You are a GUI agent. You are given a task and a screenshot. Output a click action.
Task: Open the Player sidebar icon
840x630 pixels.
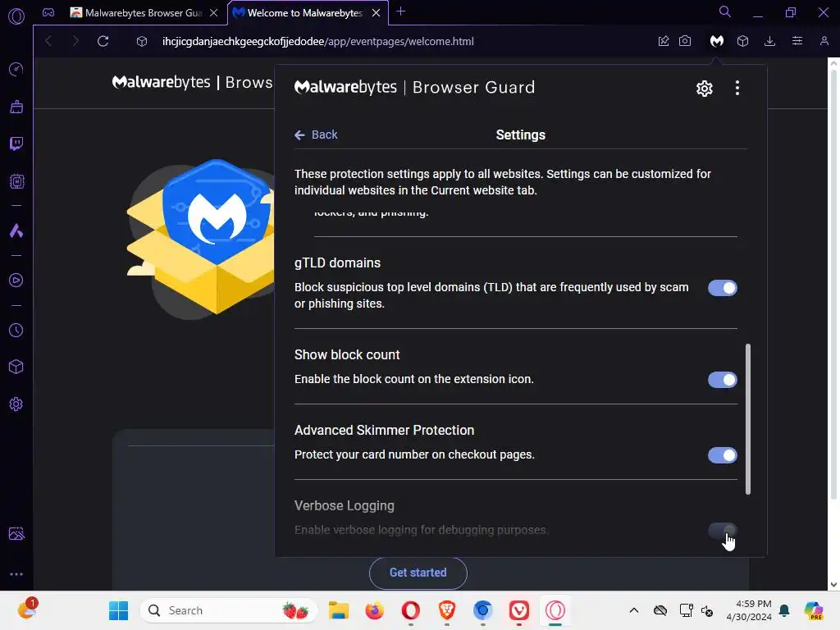[x=16, y=281]
